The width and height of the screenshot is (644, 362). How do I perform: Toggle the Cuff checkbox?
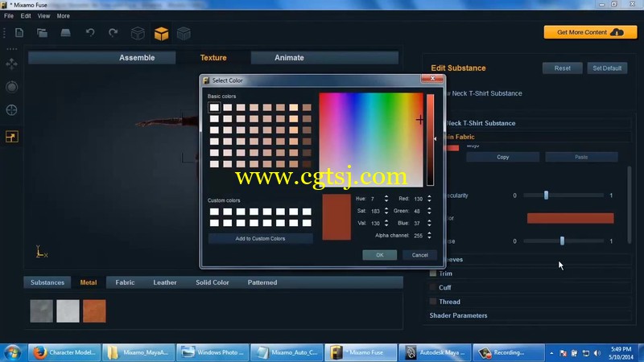coord(433,287)
